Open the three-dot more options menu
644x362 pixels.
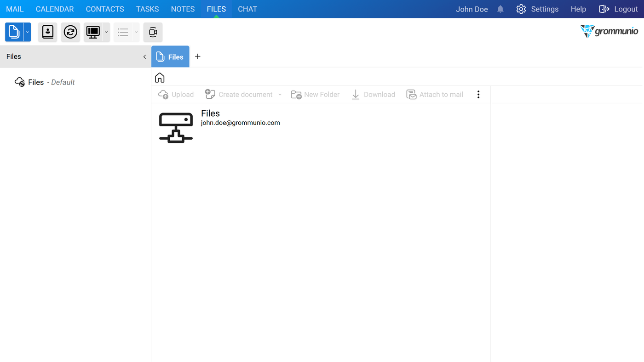click(x=478, y=95)
